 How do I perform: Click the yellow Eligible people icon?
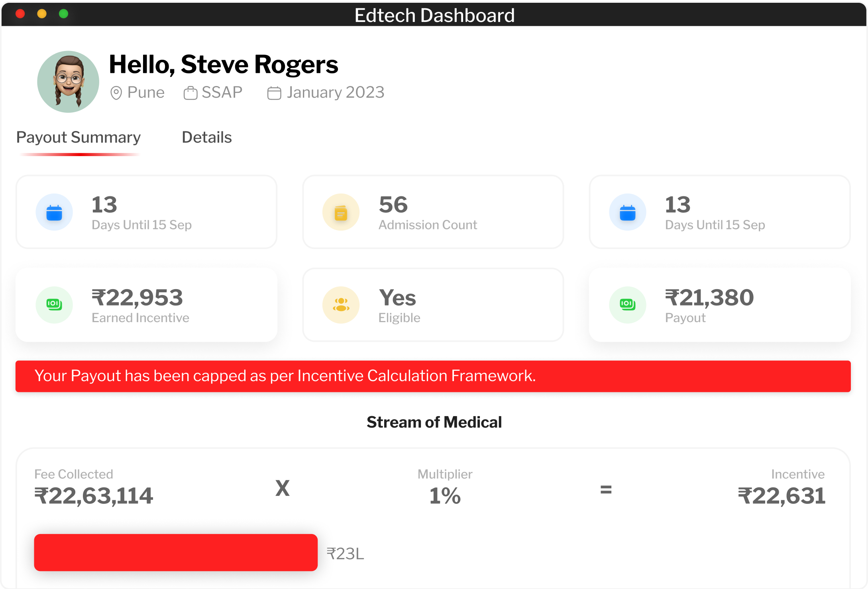tap(341, 305)
